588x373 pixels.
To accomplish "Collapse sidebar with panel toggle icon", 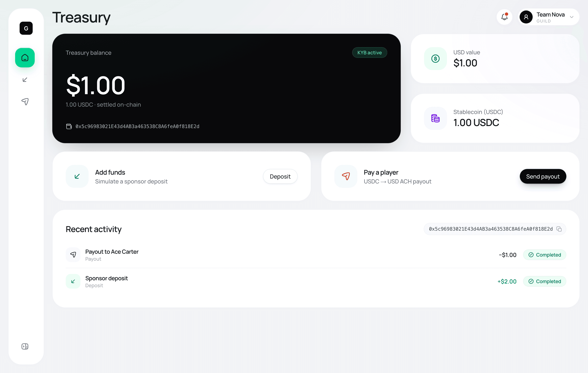I will pos(25,346).
